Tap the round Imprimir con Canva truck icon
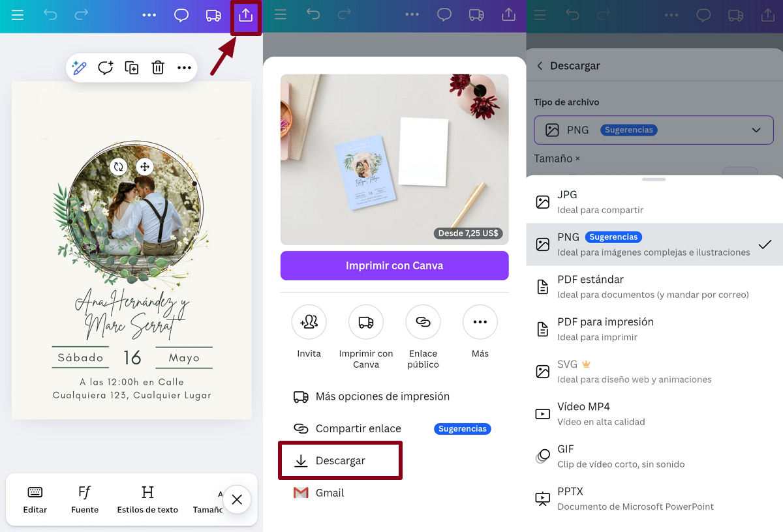Image resolution: width=783 pixels, height=532 pixels. click(366, 322)
